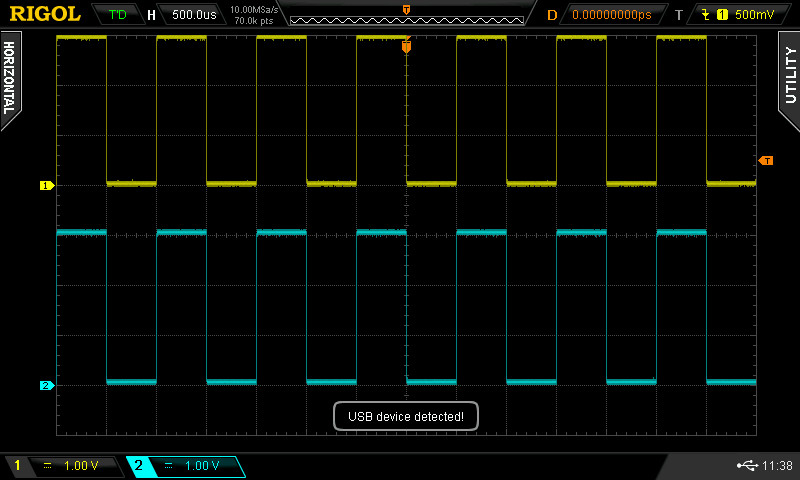This screenshot has height=480, width=800.
Task: Click the channel 1 1.00 V scale readout
Action: (x=81, y=466)
